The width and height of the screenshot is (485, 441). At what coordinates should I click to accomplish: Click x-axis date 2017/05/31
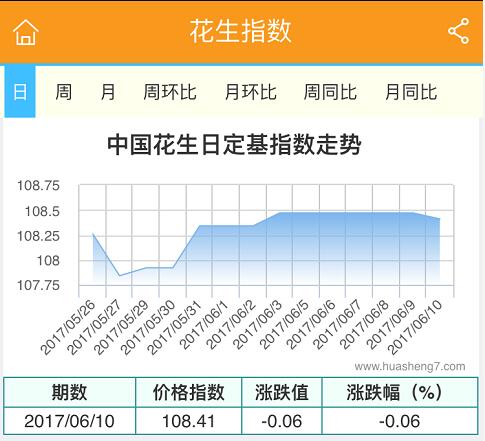175,327
